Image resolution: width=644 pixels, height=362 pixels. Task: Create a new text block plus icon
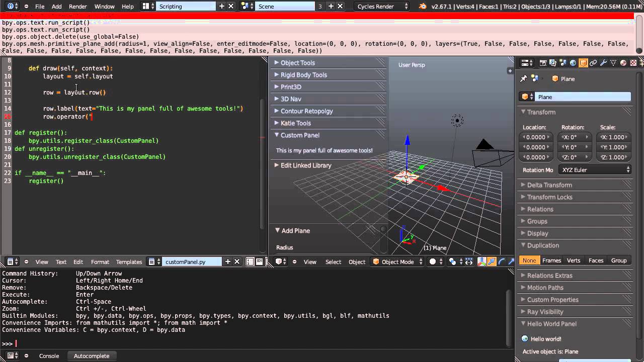point(228,261)
